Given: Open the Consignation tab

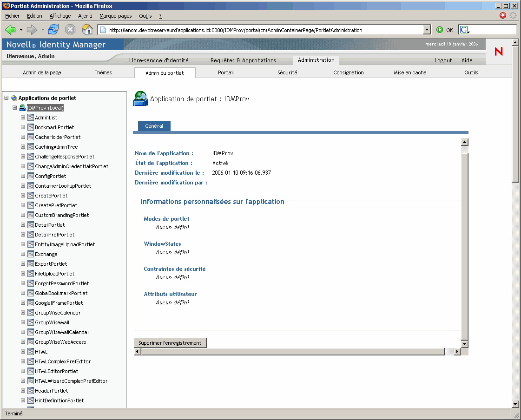Looking at the screenshot, I should [x=348, y=72].
